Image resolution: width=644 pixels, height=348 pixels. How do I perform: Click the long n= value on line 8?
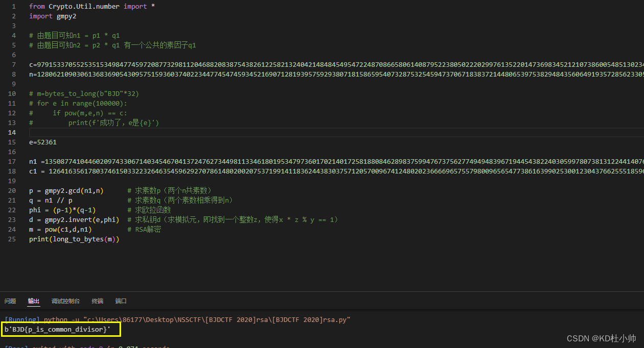click(204, 74)
